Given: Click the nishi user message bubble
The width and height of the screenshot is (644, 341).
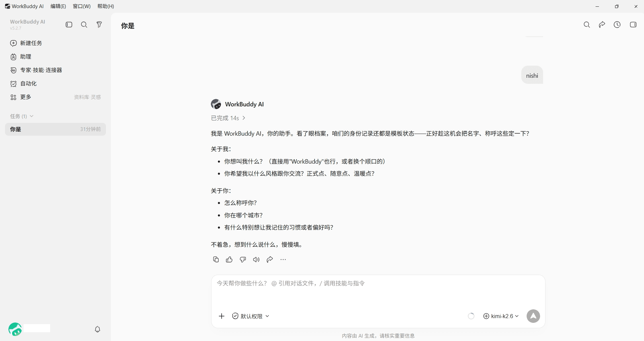Looking at the screenshot, I should (x=532, y=75).
